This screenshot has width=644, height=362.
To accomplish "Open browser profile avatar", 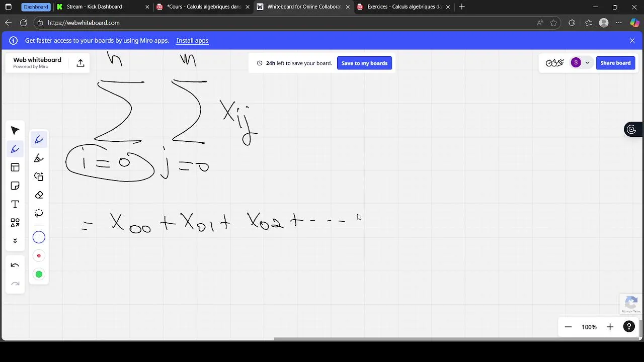I will pyautogui.click(x=604, y=23).
